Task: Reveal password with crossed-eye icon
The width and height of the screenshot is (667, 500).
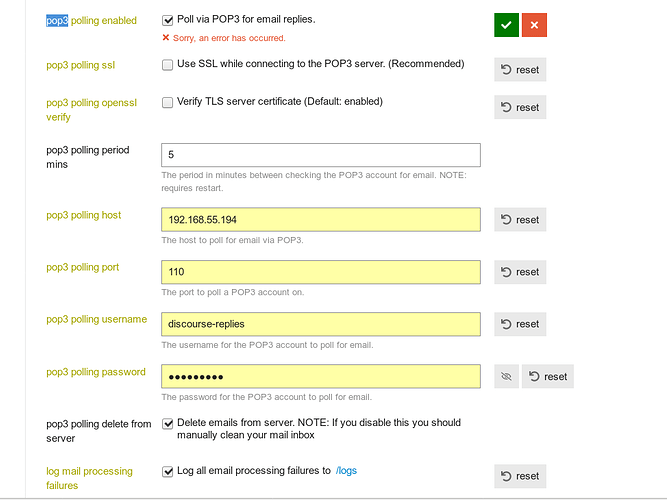Action: [506, 377]
